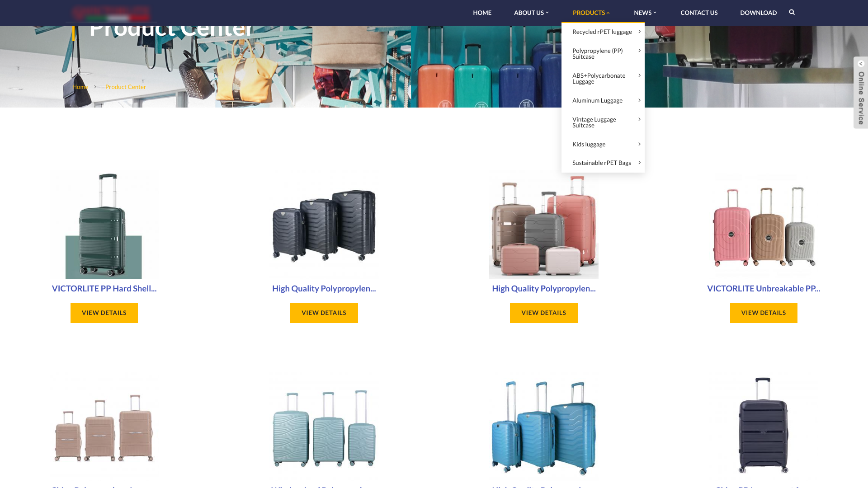Open the DOWNLOAD page link
Viewport: 868px width, 488px height.
[758, 13]
